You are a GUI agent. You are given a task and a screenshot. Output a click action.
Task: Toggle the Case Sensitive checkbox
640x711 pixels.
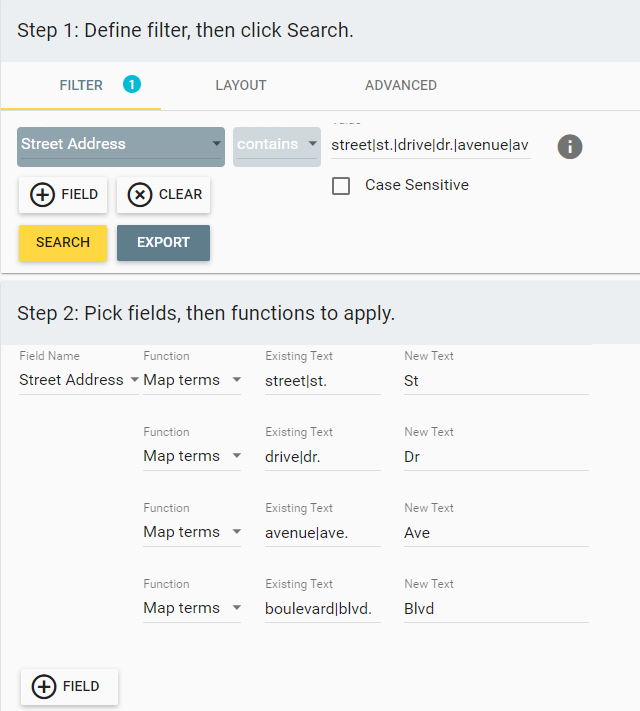[341, 185]
